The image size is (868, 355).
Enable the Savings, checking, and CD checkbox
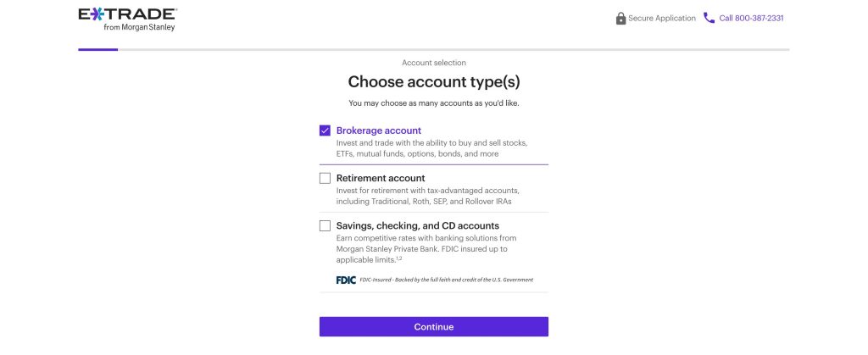click(325, 225)
